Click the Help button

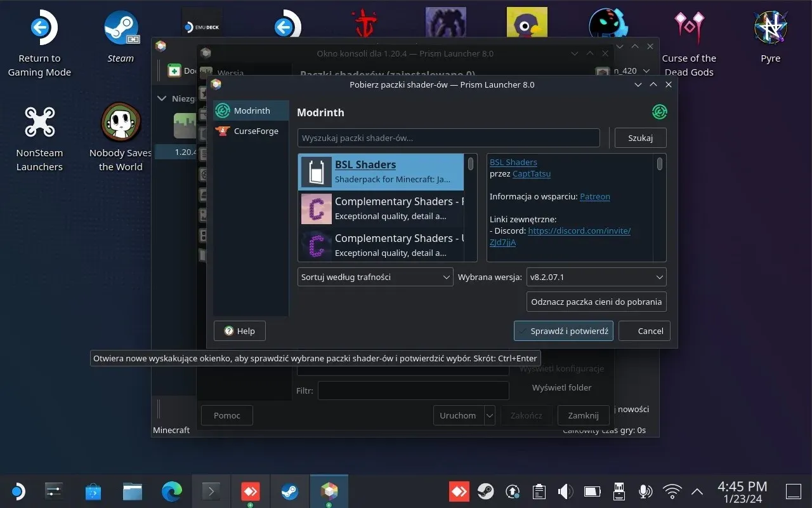[x=239, y=331]
